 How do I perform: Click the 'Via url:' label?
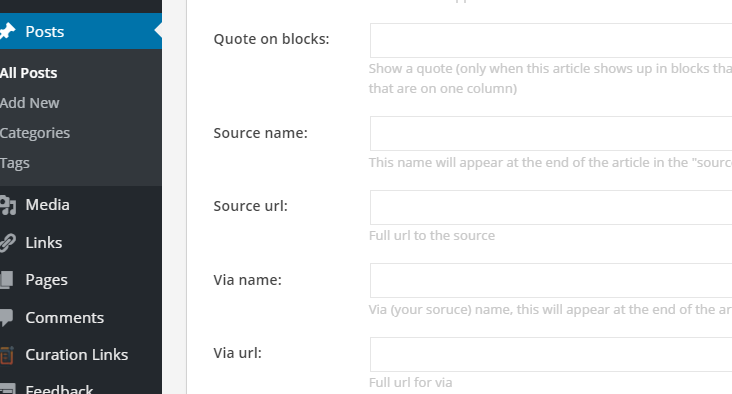[x=238, y=353]
